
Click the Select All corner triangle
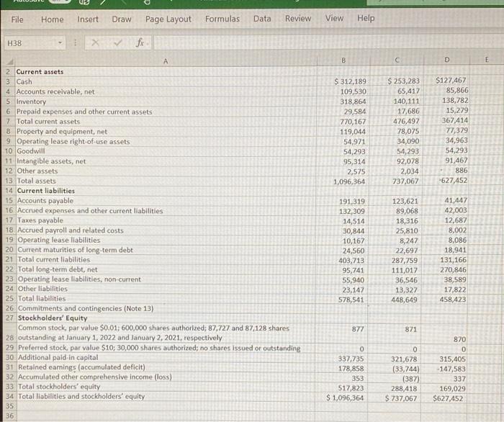(x=10, y=61)
